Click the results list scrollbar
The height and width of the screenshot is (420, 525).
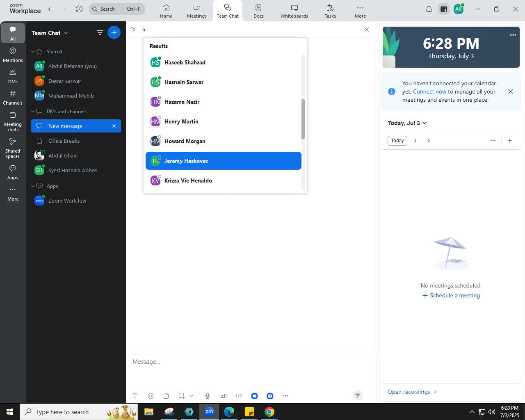coord(303,119)
